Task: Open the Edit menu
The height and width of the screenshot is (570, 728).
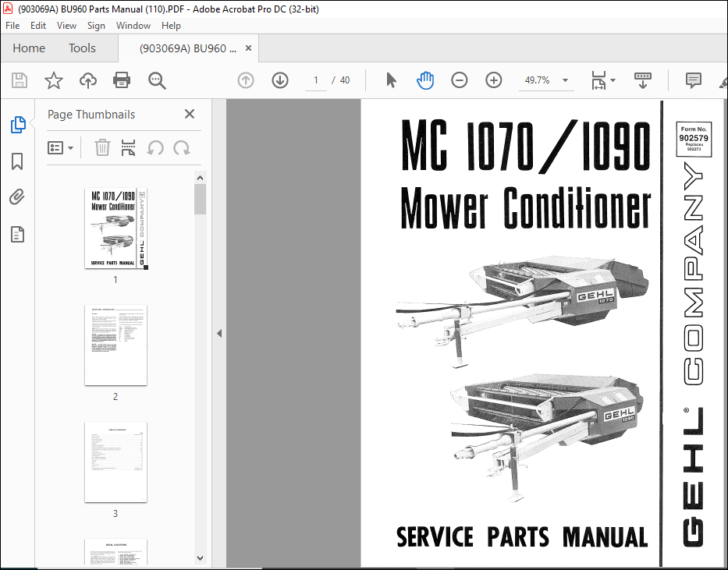Action: (38, 26)
